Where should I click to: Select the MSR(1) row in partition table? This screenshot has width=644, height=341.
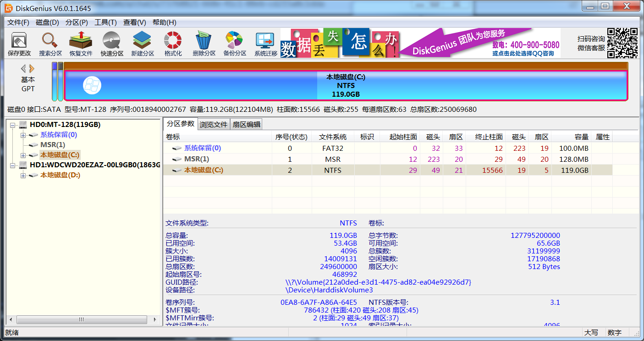[196, 159]
